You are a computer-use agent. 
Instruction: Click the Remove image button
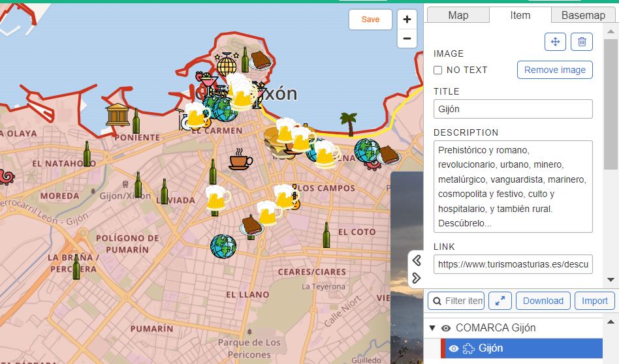pos(554,70)
